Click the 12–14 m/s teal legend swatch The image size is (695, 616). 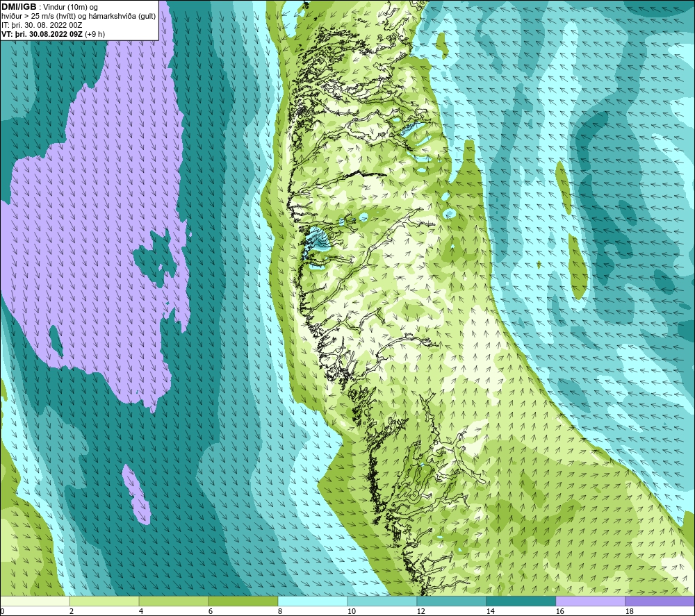pos(451,601)
